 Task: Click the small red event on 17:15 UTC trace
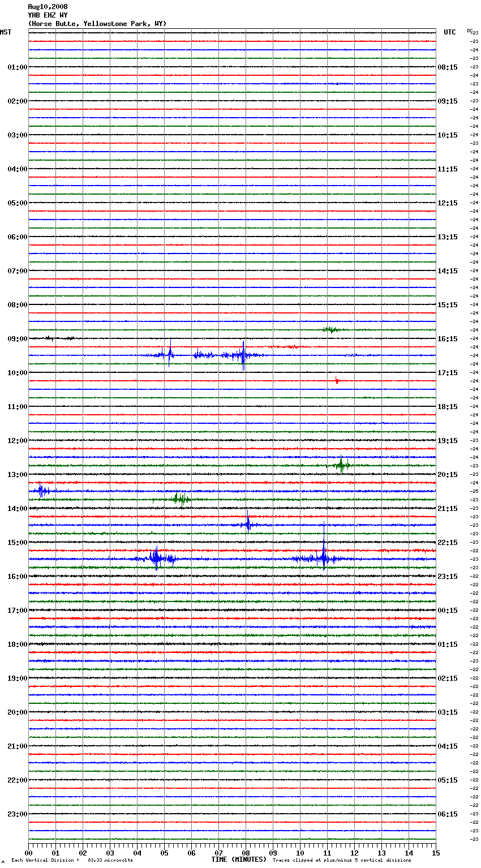click(x=337, y=381)
